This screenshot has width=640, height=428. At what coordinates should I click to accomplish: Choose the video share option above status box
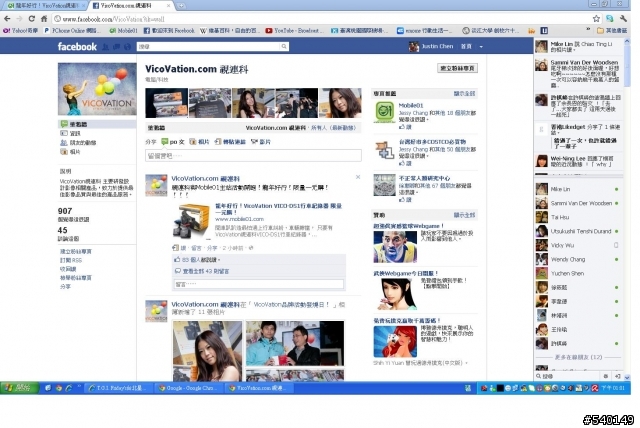coord(261,142)
